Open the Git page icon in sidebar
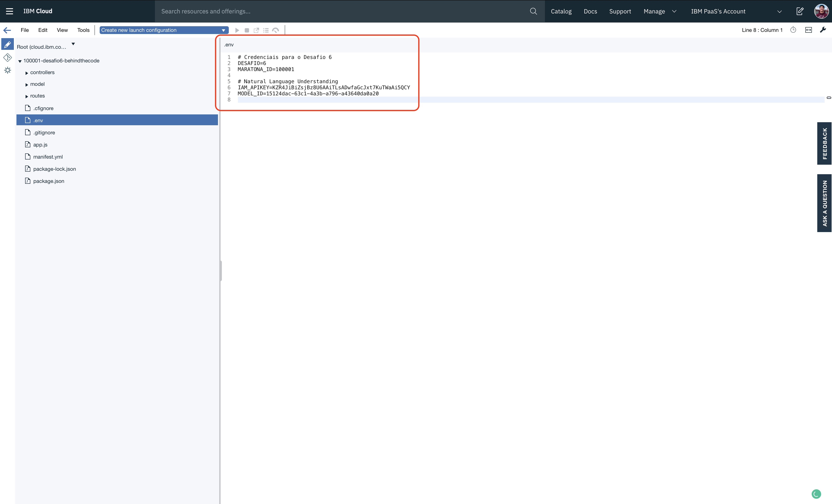 (7, 57)
